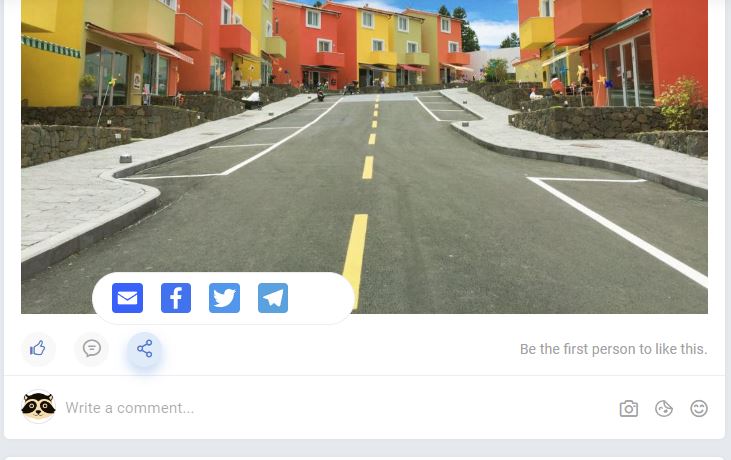Viewport: 731px width, 460px height.
Task: Share post to Facebook
Action: [176, 298]
